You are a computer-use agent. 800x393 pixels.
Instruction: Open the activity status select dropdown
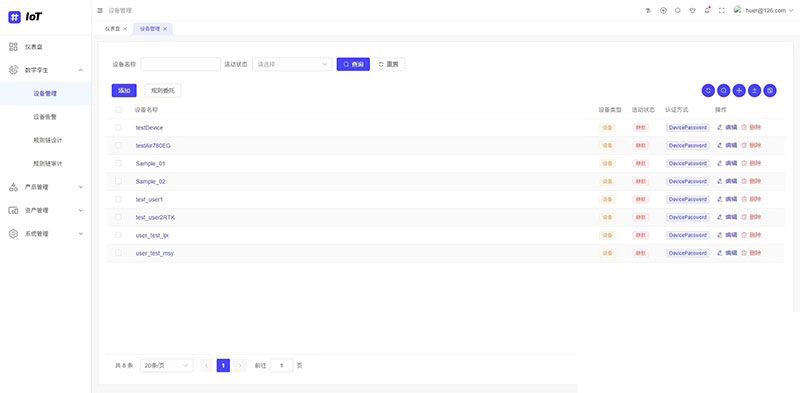[292, 64]
